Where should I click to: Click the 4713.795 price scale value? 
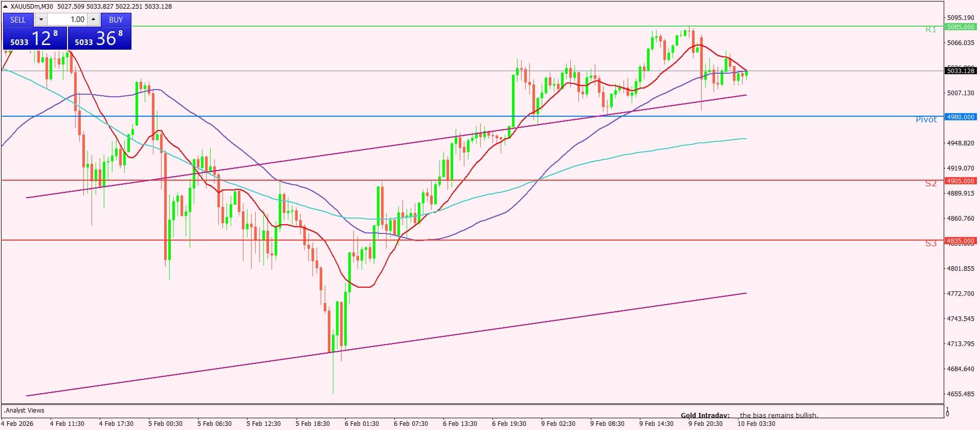pos(961,343)
